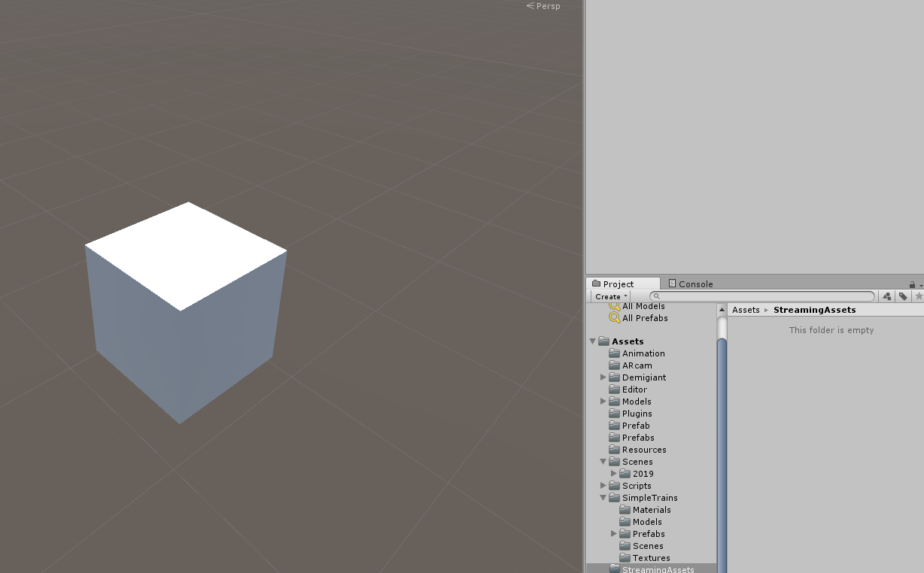Select the All Models saved search

637,306
